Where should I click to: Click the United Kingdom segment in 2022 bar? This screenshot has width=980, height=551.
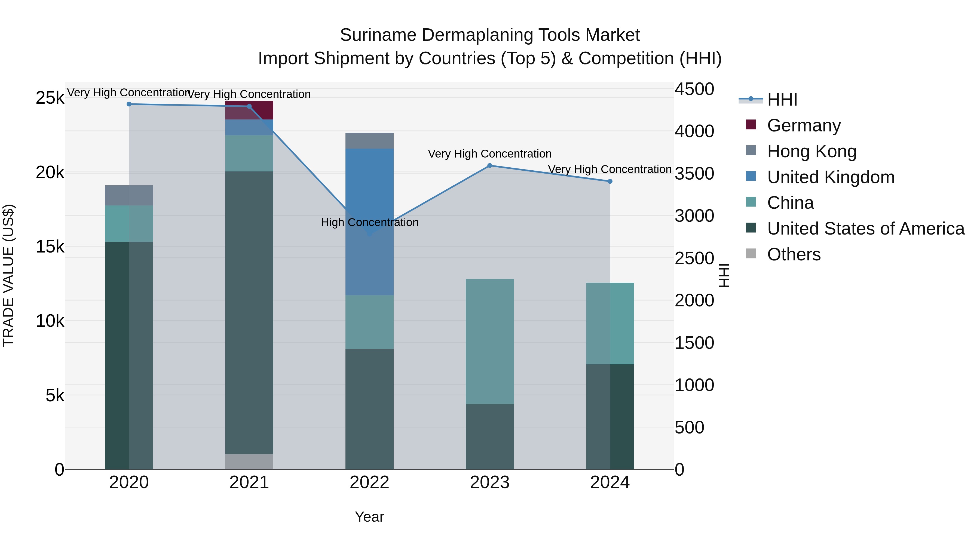[x=369, y=222]
